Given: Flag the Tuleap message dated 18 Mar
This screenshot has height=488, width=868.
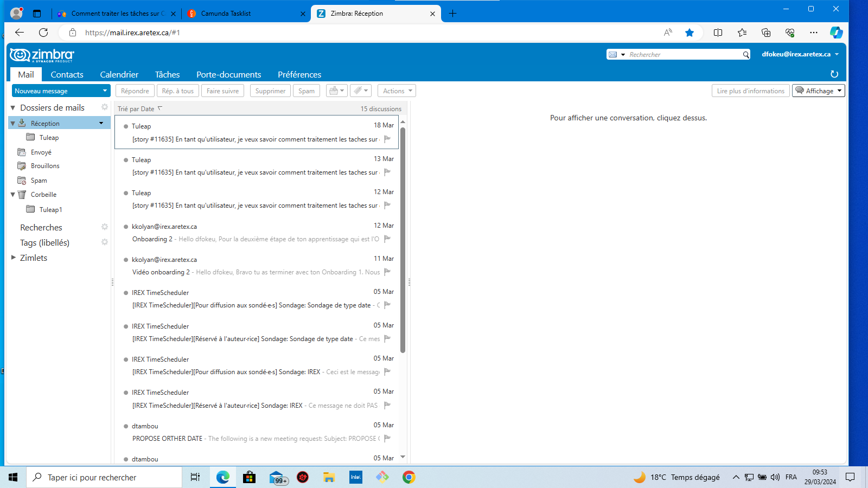Looking at the screenshot, I should pyautogui.click(x=387, y=139).
